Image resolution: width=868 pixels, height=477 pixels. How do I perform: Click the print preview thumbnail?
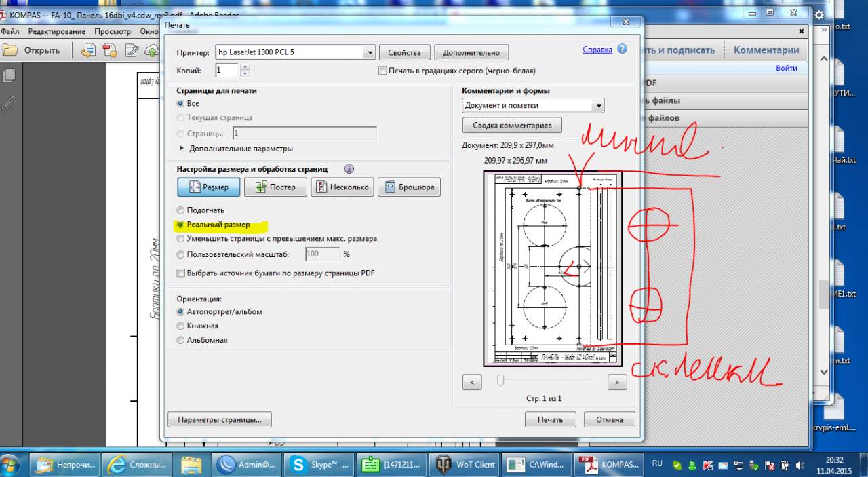click(553, 269)
